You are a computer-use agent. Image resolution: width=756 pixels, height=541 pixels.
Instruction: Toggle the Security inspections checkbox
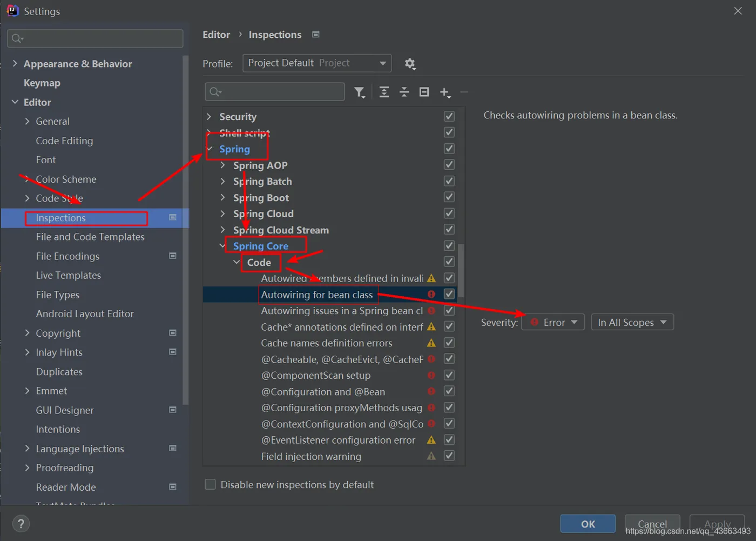point(449,116)
